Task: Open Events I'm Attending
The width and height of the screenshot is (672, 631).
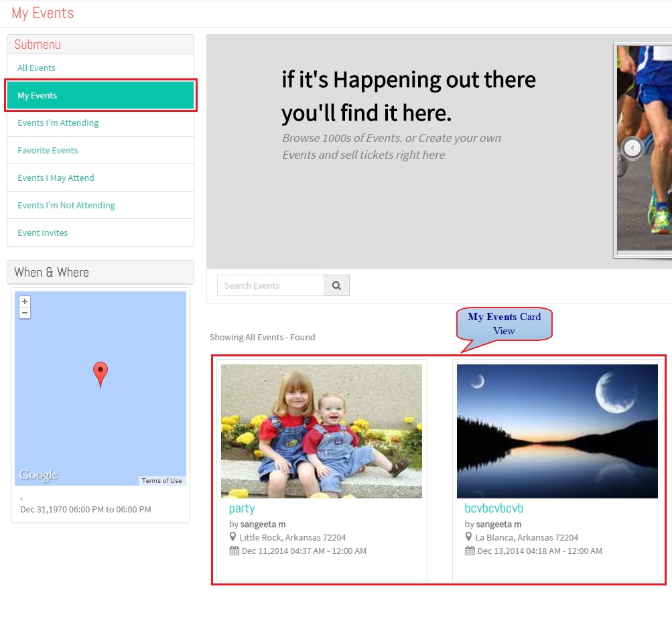Action: (58, 123)
